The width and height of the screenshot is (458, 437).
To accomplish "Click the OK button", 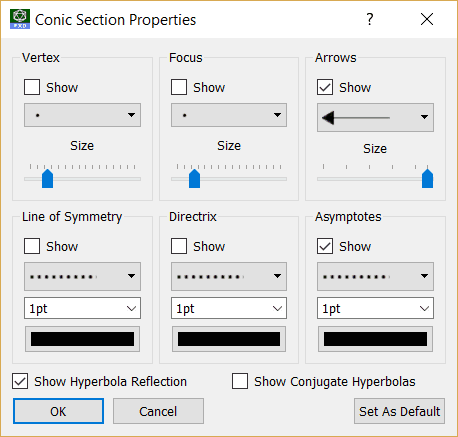I will [x=58, y=411].
